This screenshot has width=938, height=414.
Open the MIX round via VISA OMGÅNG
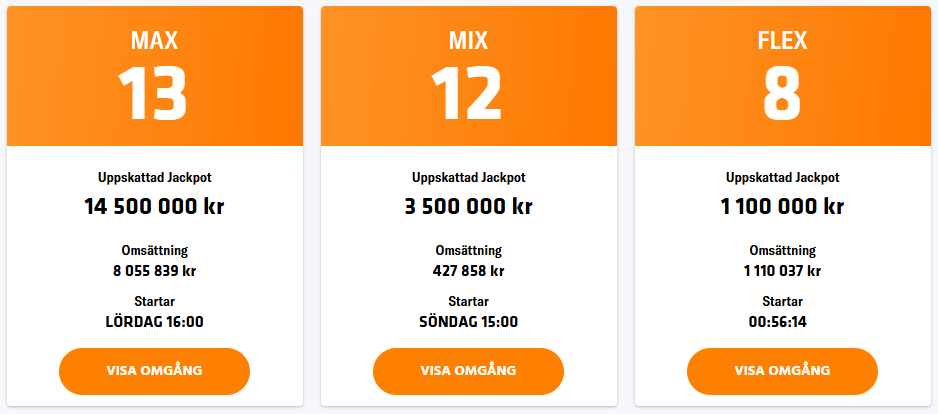coord(468,371)
